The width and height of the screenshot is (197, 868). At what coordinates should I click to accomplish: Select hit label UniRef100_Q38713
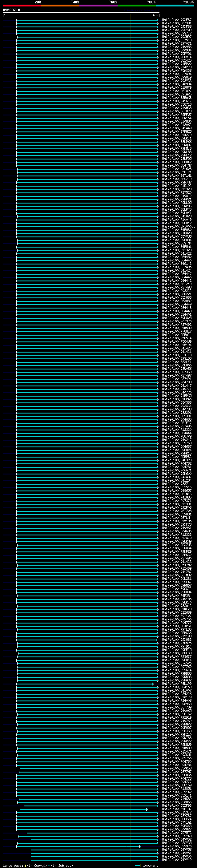177,104
